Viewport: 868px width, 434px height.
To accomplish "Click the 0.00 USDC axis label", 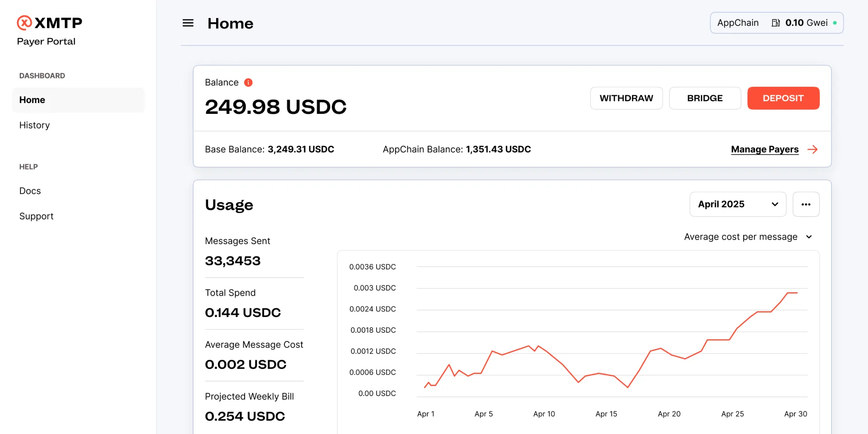I will point(377,393).
